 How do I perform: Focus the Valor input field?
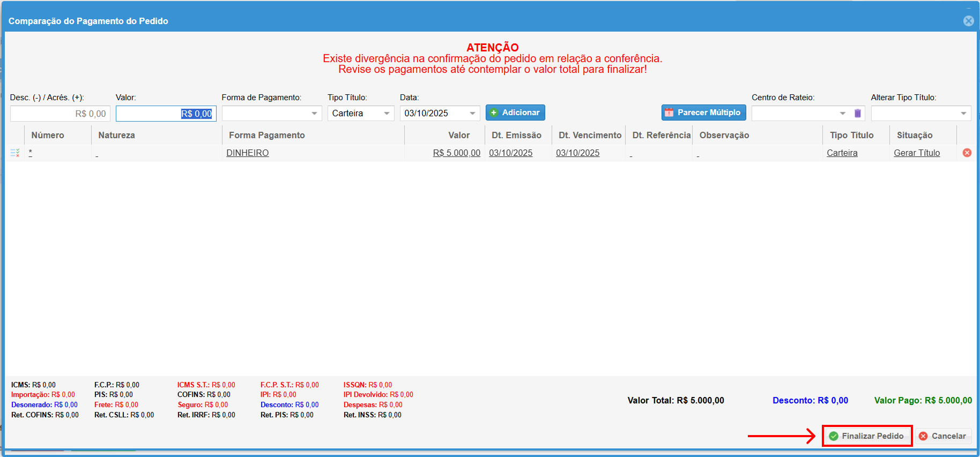coord(166,114)
